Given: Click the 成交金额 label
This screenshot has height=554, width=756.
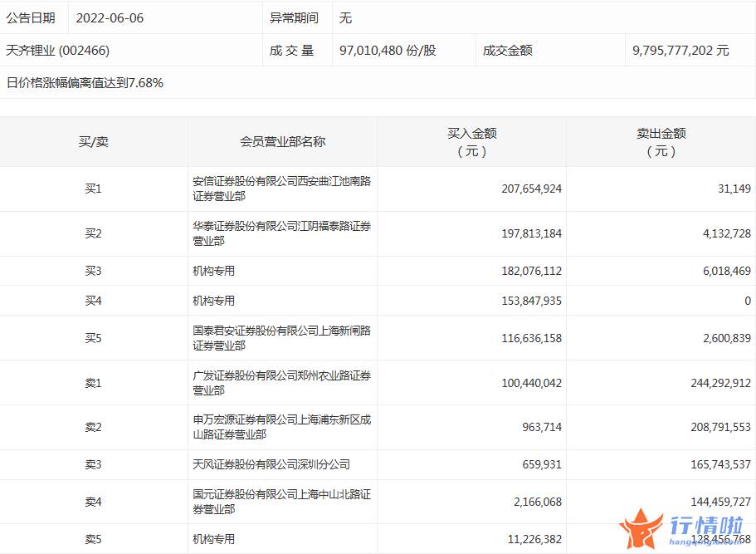Looking at the screenshot, I should [507, 50].
